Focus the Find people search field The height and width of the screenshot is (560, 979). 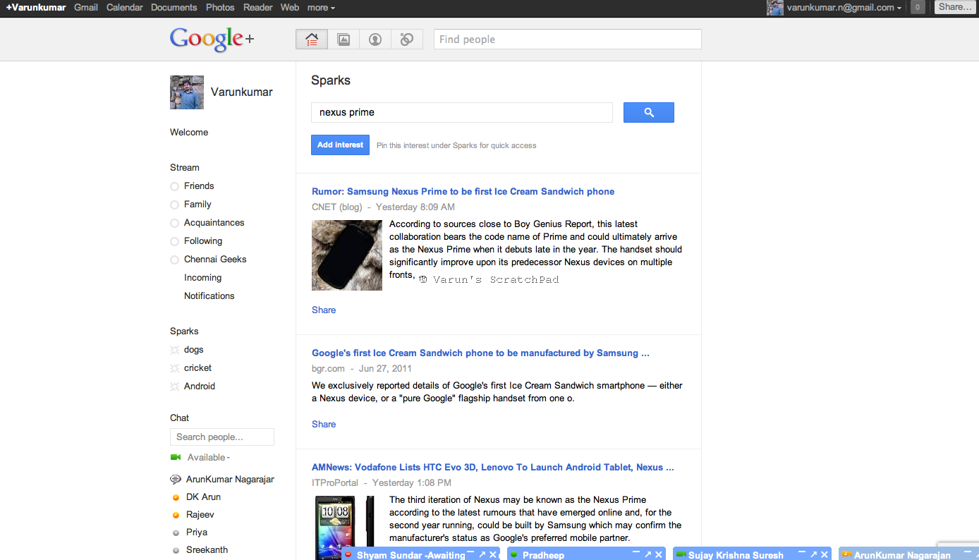568,39
